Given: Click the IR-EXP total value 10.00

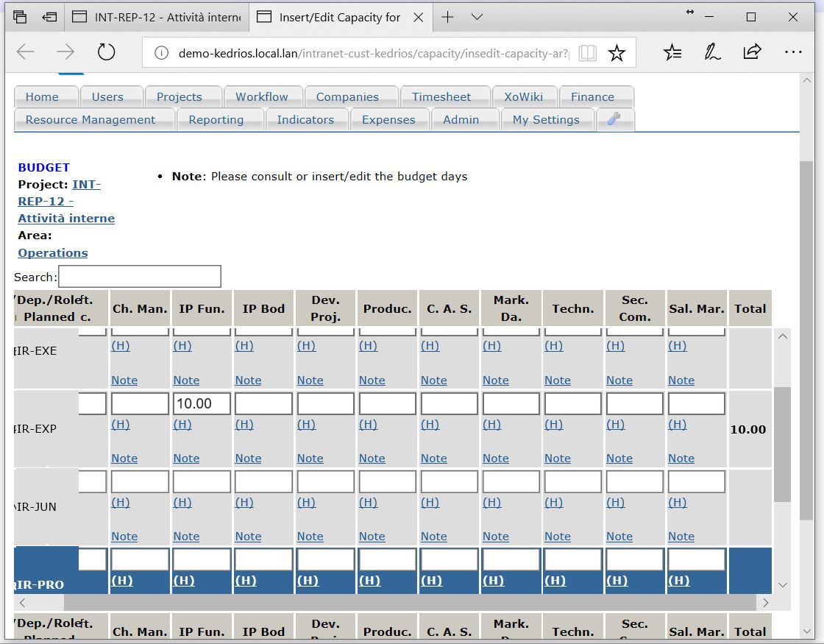Looking at the screenshot, I should point(747,430).
